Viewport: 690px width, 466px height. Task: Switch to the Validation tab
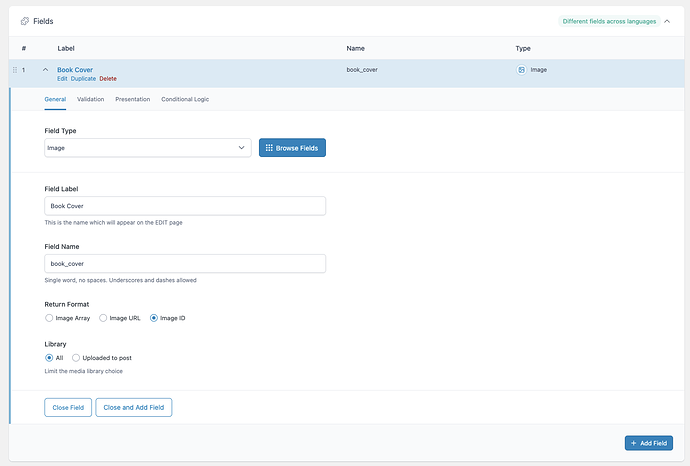(90, 99)
